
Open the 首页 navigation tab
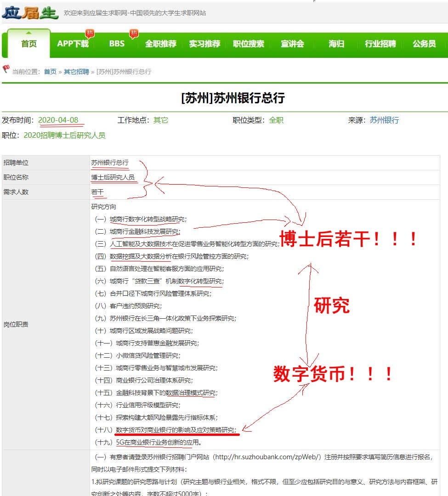click(29, 44)
